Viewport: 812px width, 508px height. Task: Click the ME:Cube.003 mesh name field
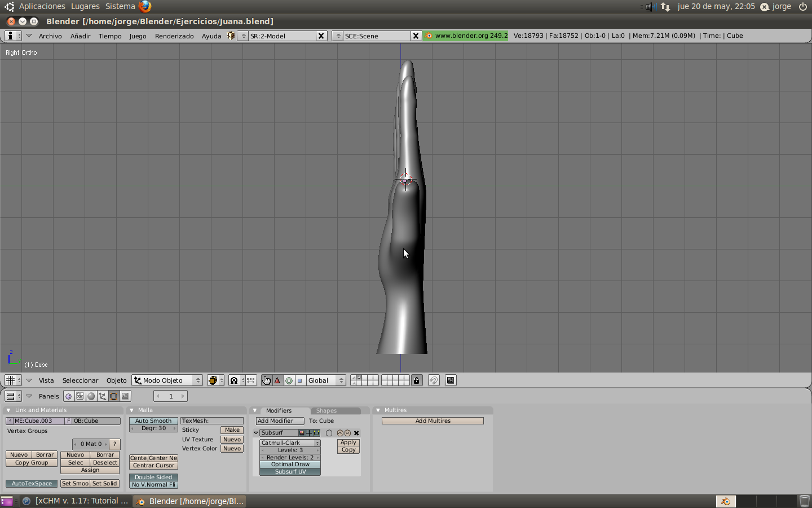click(x=39, y=421)
